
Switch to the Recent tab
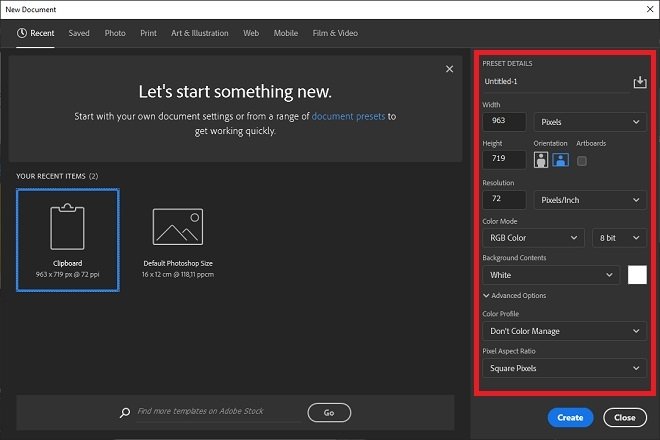35,33
